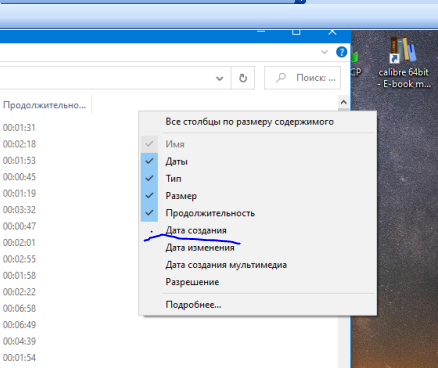Select the 00:03:32 duration row
438x368 pixels.
pyautogui.click(x=19, y=210)
